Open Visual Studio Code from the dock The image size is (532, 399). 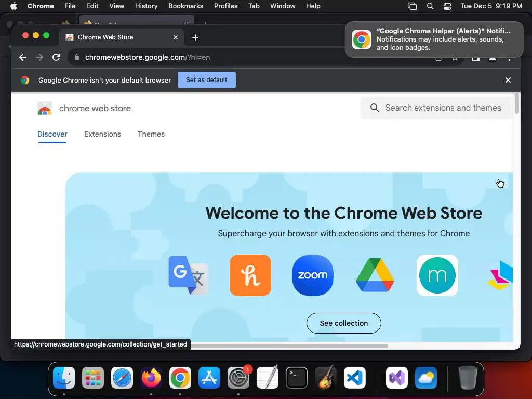354,378
